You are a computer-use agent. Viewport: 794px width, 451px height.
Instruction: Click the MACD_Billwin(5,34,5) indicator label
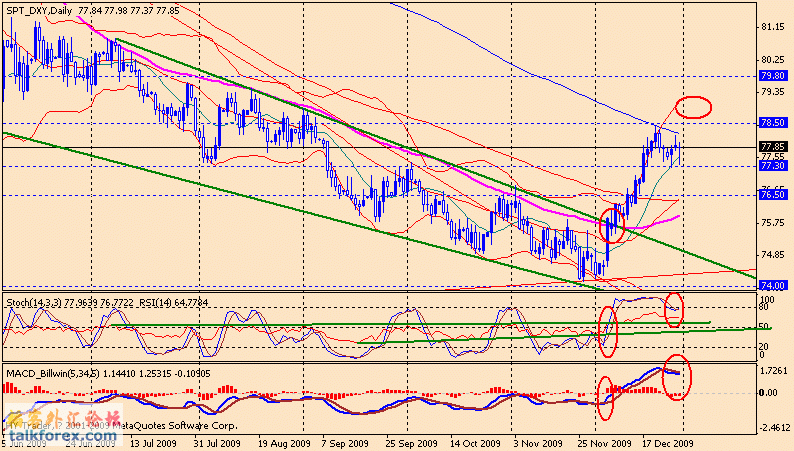pyautogui.click(x=53, y=374)
